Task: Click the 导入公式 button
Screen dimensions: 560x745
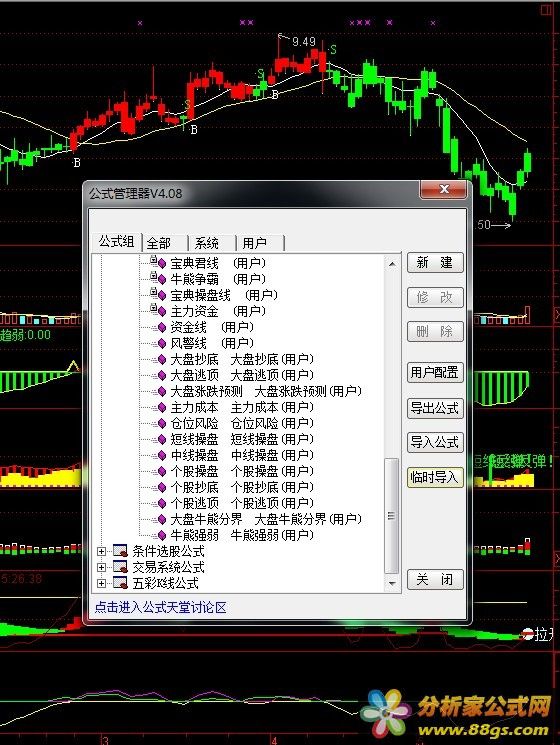Action: pos(435,442)
